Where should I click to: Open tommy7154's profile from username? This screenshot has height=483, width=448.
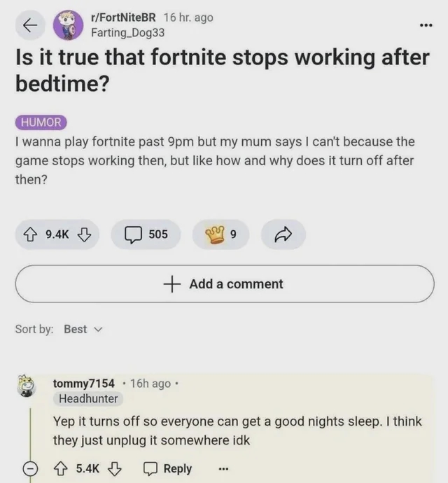click(x=84, y=384)
